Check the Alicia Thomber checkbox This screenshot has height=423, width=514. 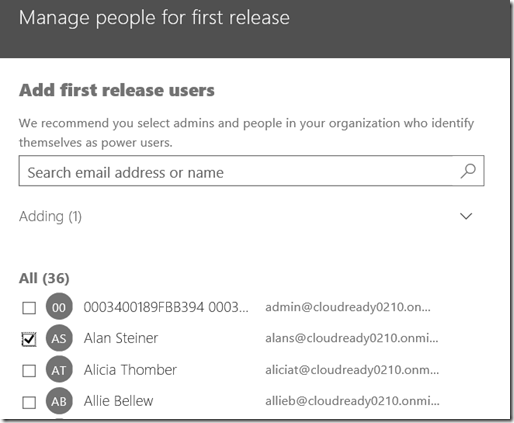click(x=29, y=370)
